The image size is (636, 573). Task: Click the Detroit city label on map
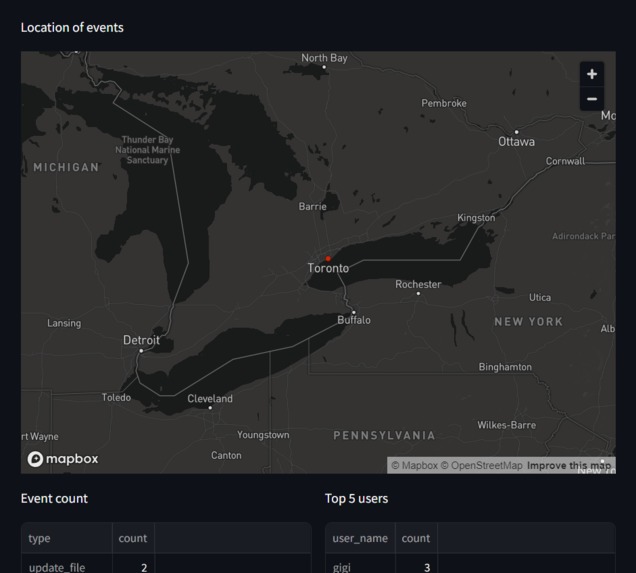141,340
